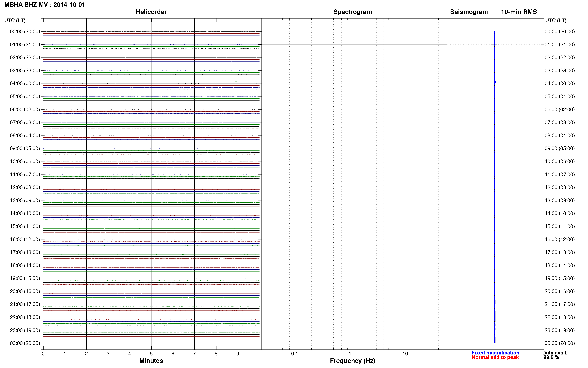Click left axis label '07:00 (03:00)'
Viewport: 588px width, 368px height.
(25, 122)
